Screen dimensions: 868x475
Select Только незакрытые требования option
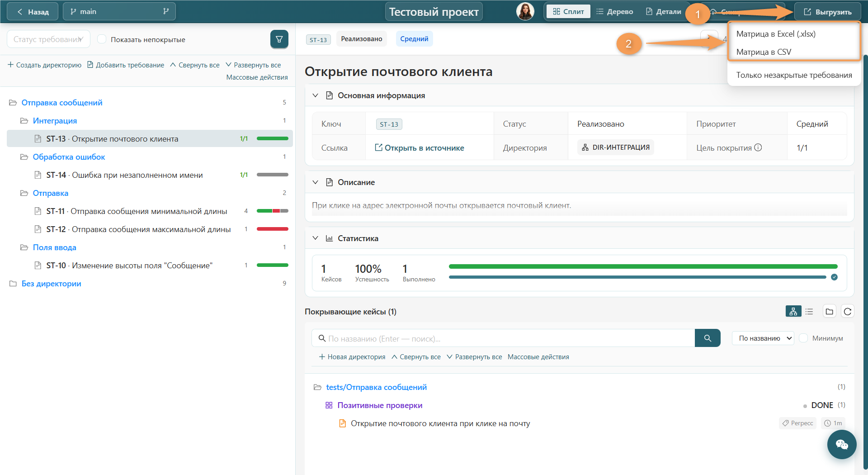(x=794, y=75)
